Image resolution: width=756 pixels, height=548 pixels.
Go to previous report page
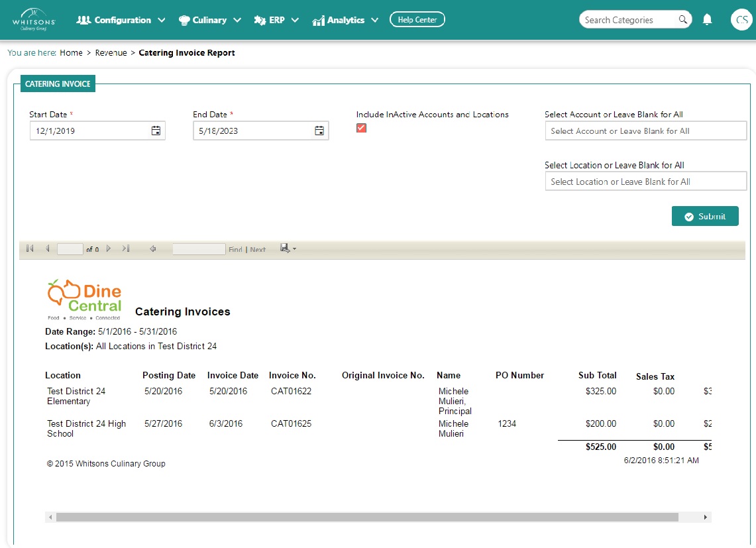(x=47, y=249)
